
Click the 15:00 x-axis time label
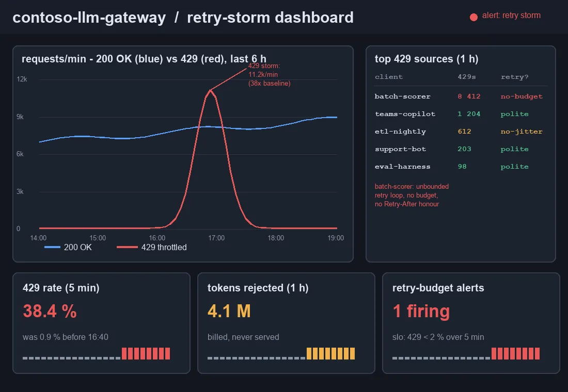[98, 238]
